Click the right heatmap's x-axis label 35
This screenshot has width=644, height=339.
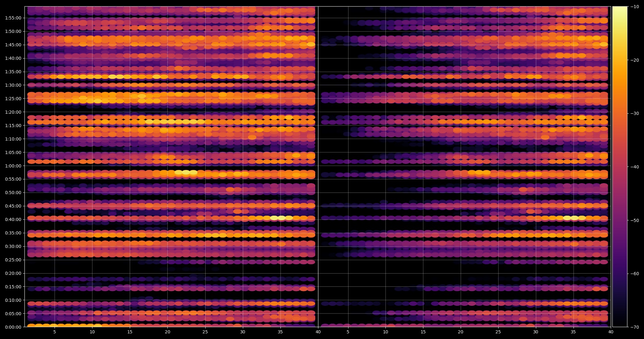573,332
